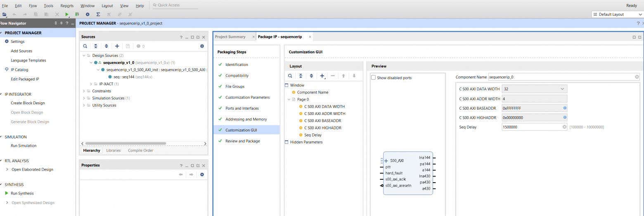Open Edit Packaged IP
This screenshot has height=216, width=644.
click(25, 79)
